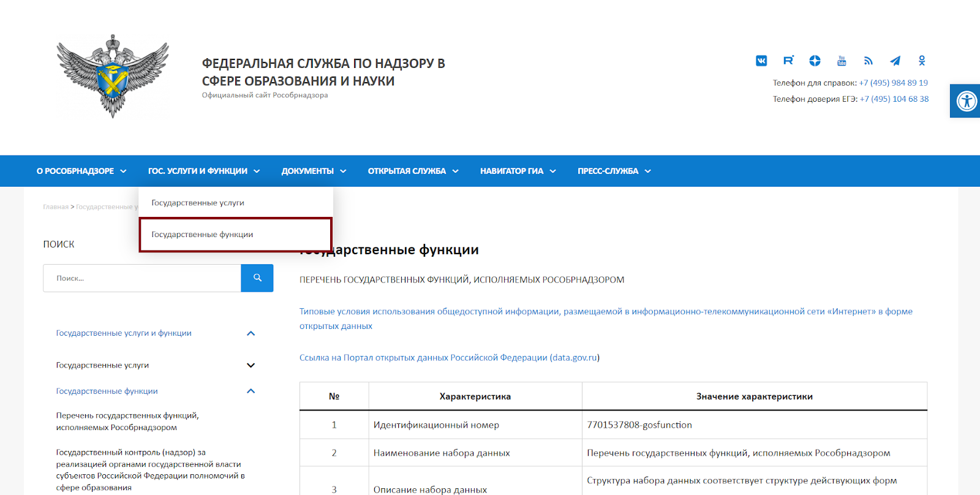Open the YouTube channel icon

(x=842, y=61)
